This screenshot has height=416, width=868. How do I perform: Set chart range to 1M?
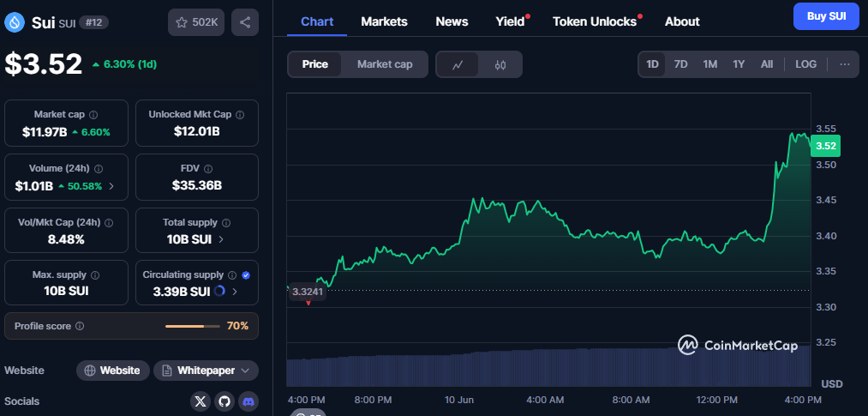pos(710,64)
